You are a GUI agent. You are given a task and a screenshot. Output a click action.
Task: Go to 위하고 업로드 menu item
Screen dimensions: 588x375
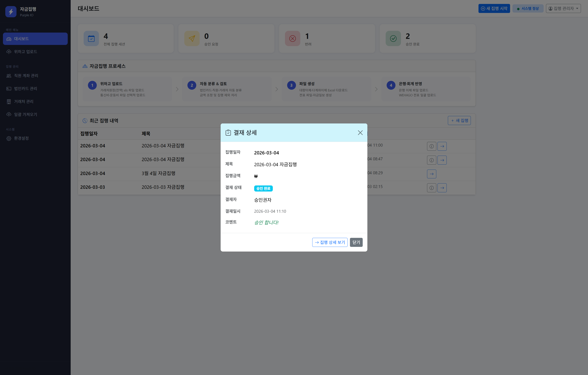pos(25,52)
